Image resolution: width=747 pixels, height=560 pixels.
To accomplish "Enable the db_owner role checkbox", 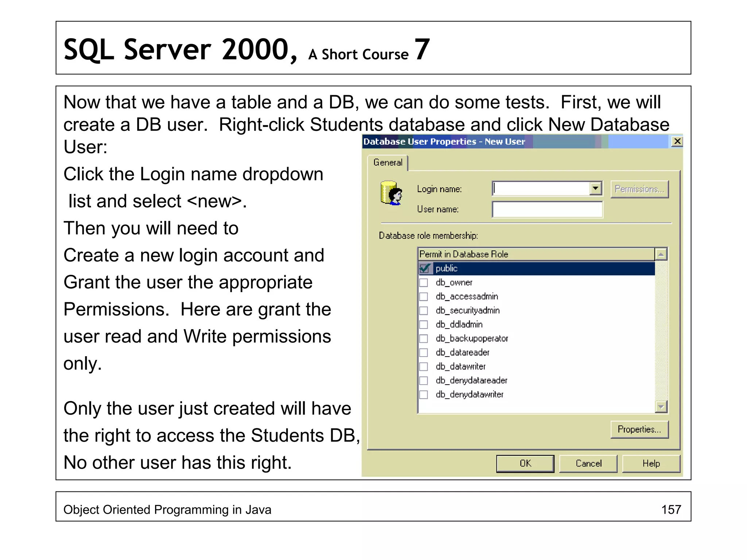I will pyautogui.click(x=423, y=283).
